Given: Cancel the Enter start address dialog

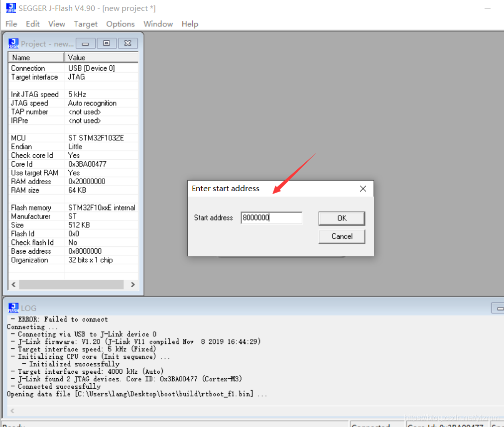Looking at the screenshot, I should 342,236.
